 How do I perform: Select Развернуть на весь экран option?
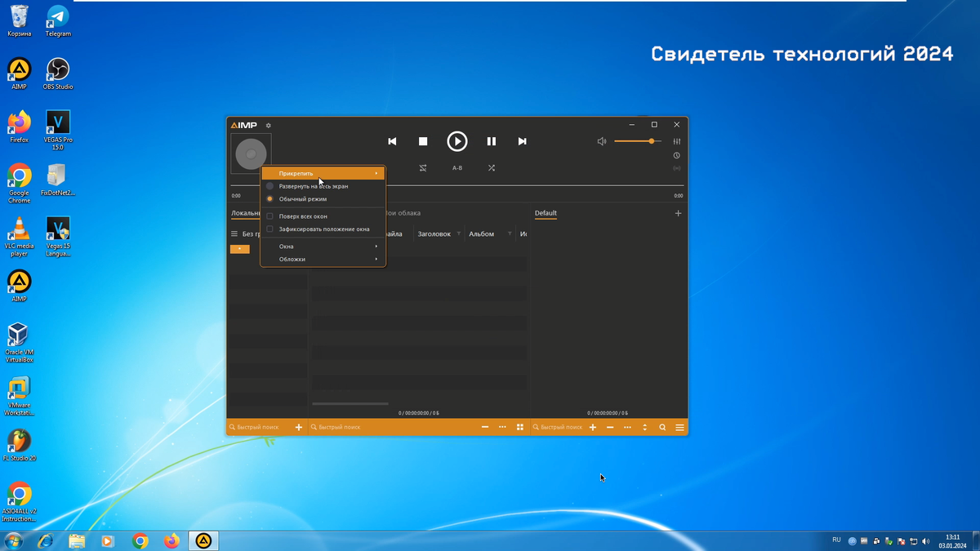point(323,186)
